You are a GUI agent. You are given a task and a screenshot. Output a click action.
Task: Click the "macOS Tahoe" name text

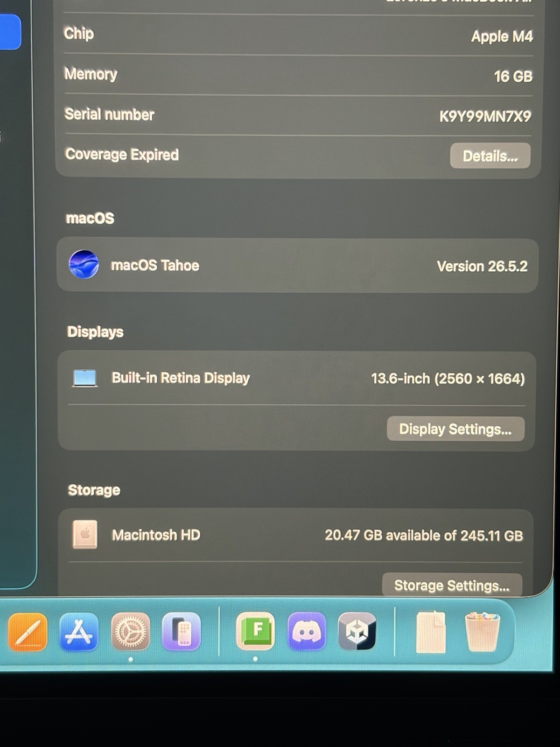155,265
